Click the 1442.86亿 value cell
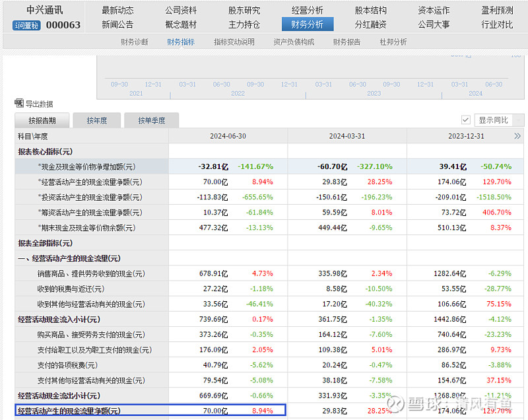This screenshot has width=528, height=420. click(450, 320)
